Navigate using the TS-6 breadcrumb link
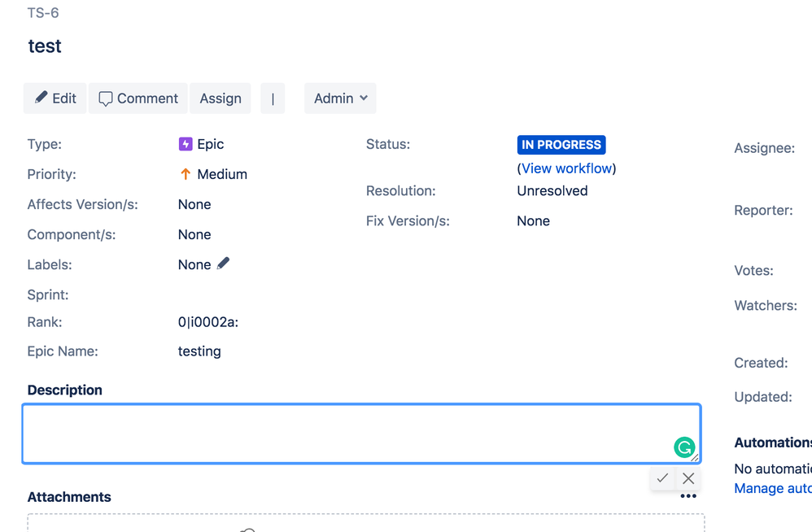 click(x=42, y=12)
